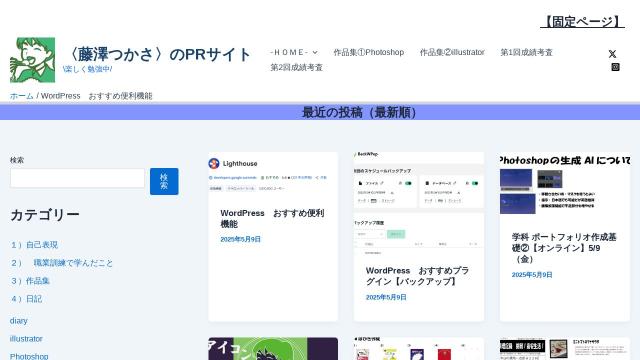Expand the HOME menu chevron
Screen dimensions: 640x360
[315, 52]
